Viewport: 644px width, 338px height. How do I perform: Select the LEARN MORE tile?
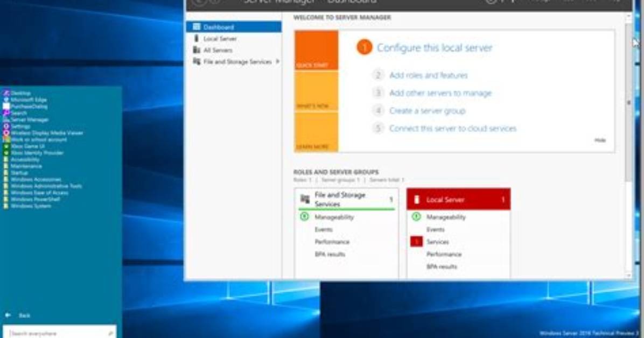316,132
